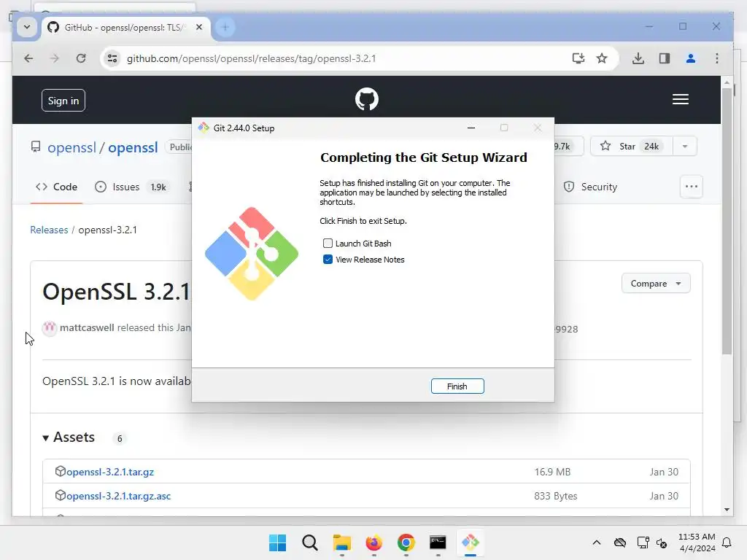Open Chrome downloads icon
This screenshot has width=747, height=560.
[638, 58]
